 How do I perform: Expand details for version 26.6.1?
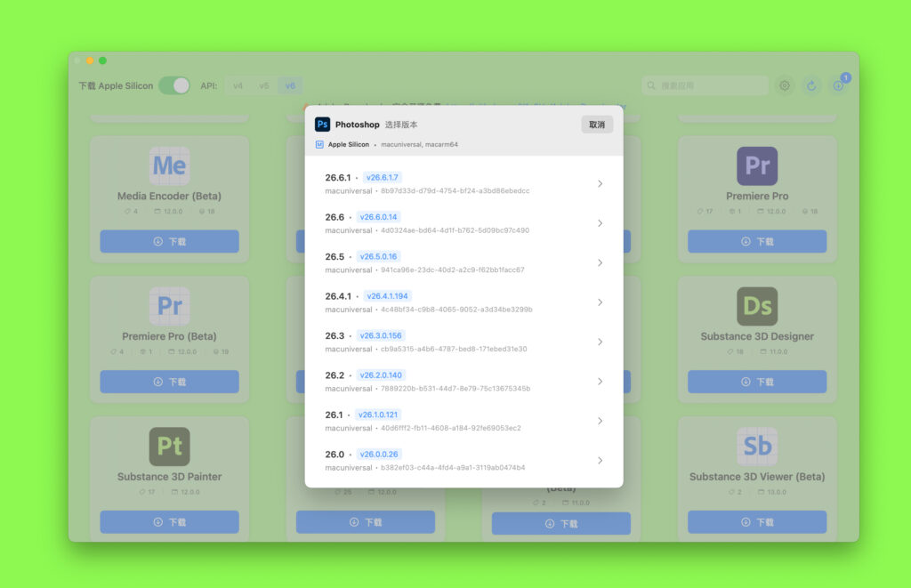[601, 182]
